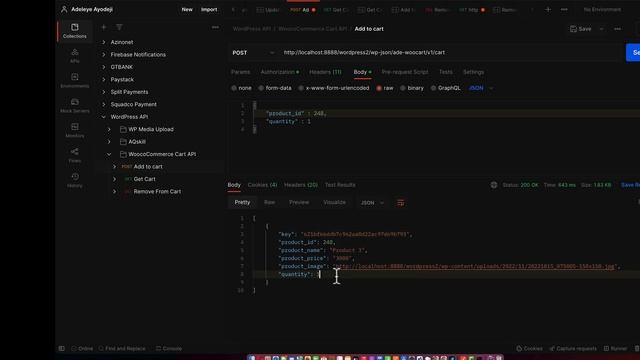Image resolution: width=640 pixels, height=360 pixels.
Task: Open the Console in status bar
Action: point(169,349)
